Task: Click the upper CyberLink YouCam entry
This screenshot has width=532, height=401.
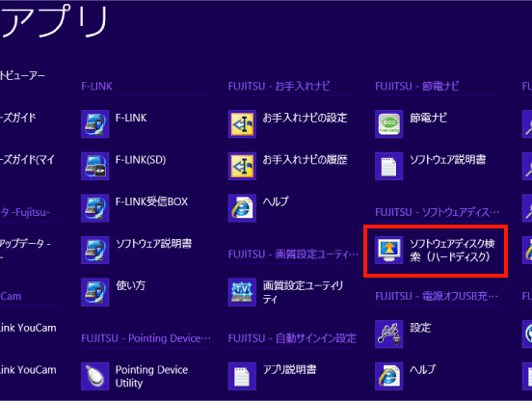Action: (28, 328)
